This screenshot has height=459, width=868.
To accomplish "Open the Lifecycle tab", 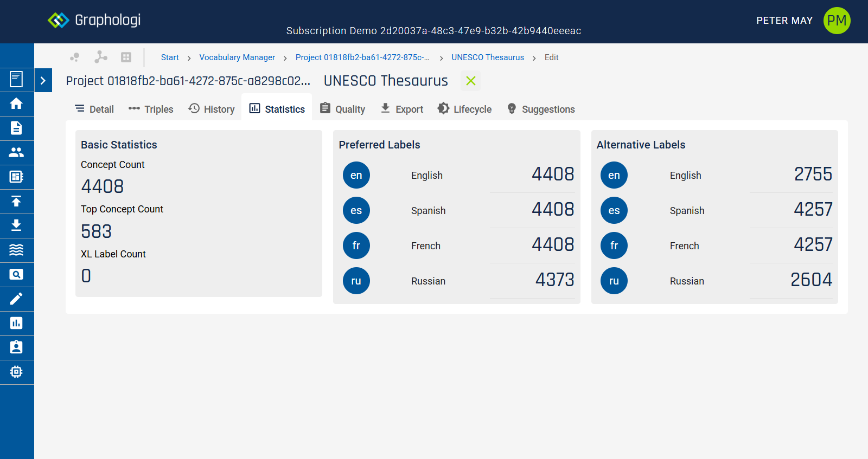I will point(465,109).
